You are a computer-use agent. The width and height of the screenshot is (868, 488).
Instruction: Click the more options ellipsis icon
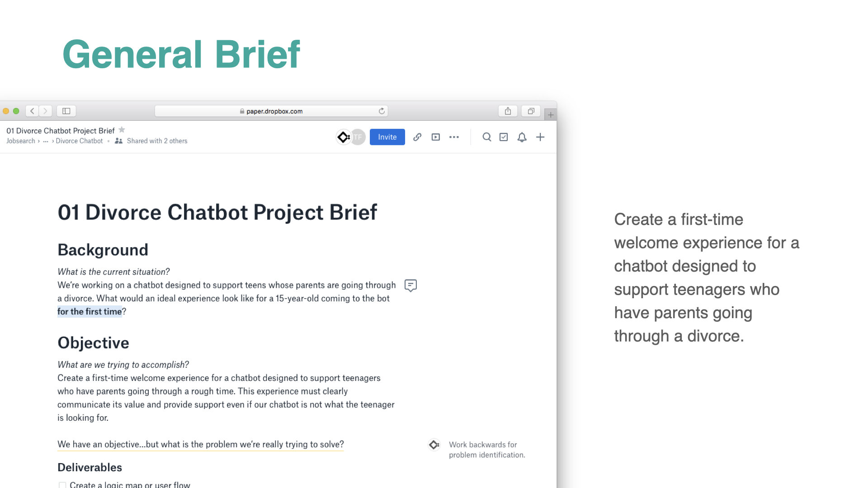pyautogui.click(x=454, y=137)
